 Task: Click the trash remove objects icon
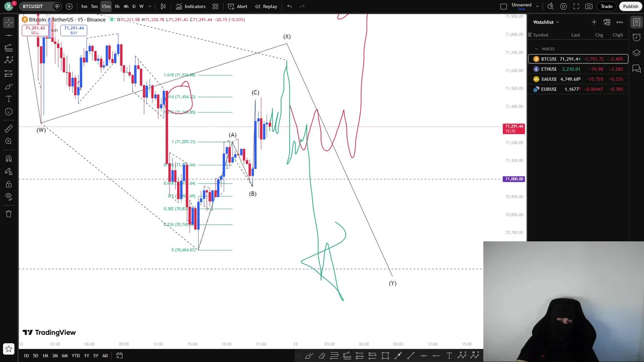[9, 214]
